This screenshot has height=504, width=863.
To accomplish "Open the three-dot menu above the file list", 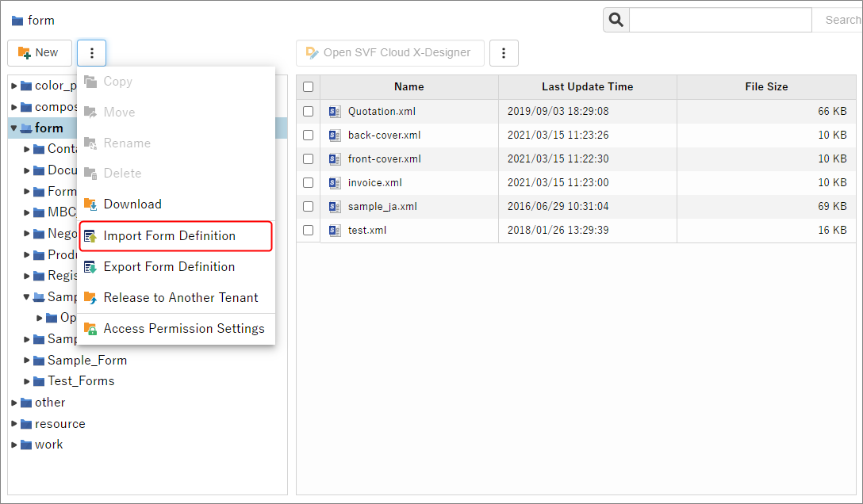I will [x=504, y=53].
